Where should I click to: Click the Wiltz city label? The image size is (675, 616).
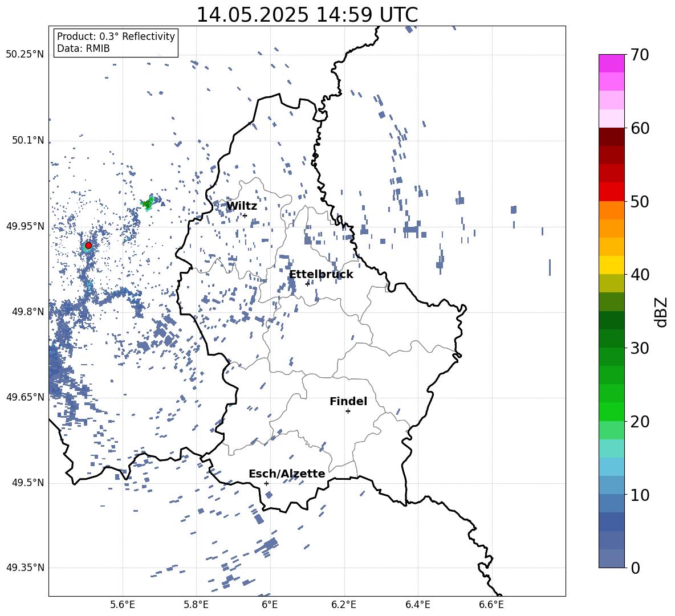click(242, 206)
